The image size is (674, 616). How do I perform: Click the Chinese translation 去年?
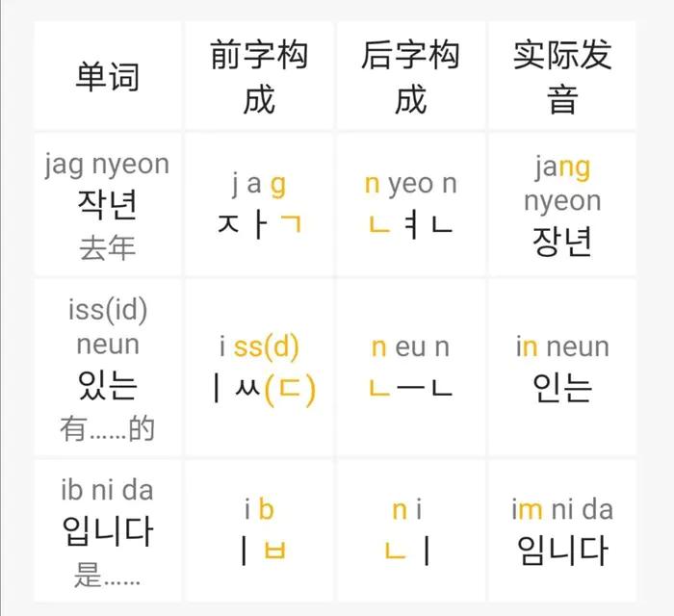point(107,247)
